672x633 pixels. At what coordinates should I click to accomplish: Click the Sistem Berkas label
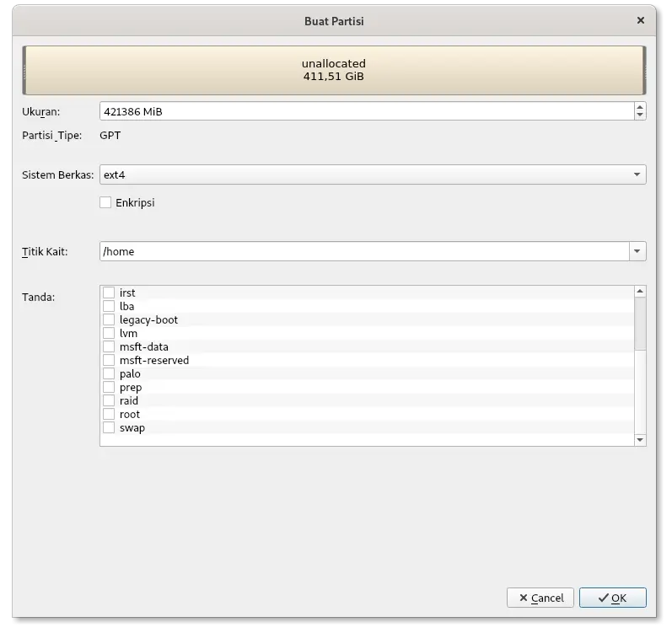click(58, 174)
